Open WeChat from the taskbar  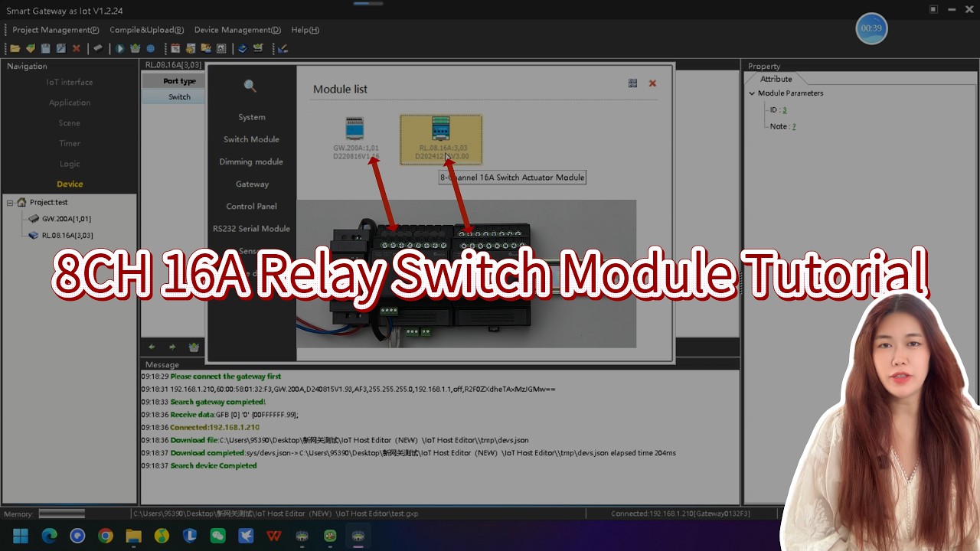(x=217, y=536)
